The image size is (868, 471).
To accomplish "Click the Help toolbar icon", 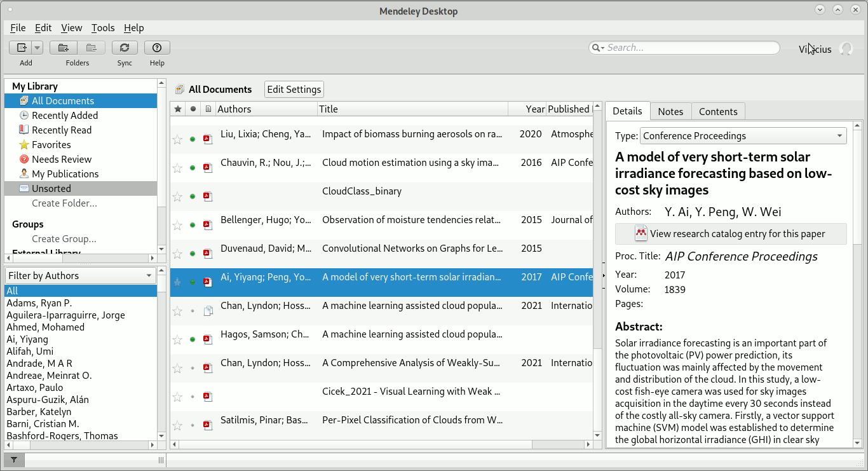I will 157,48.
